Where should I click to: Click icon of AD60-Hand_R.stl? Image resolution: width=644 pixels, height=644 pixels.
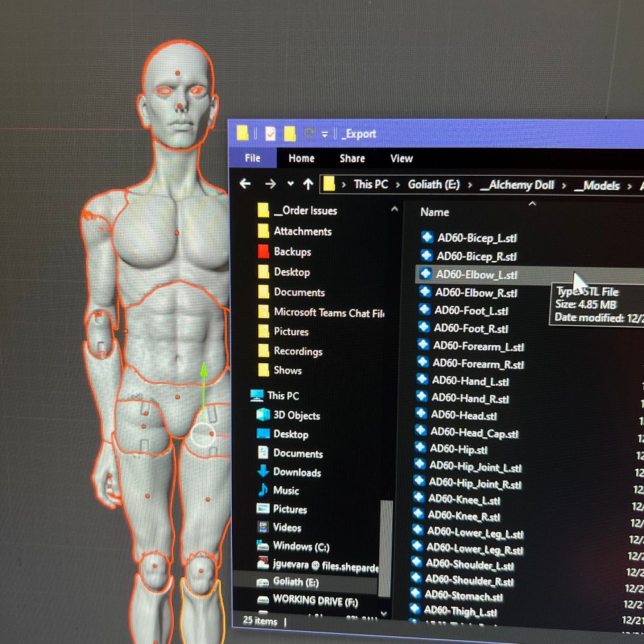pos(421,396)
